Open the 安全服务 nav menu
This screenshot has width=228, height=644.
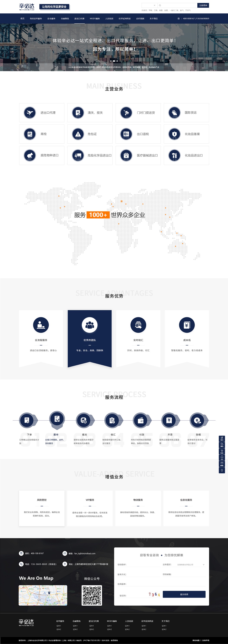coord(51,18)
